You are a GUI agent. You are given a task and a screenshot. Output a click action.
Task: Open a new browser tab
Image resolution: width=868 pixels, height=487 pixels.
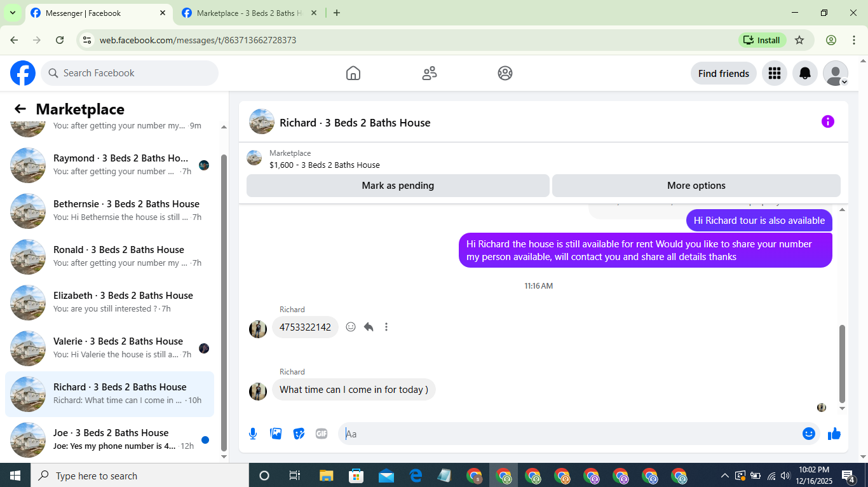[x=337, y=13]
